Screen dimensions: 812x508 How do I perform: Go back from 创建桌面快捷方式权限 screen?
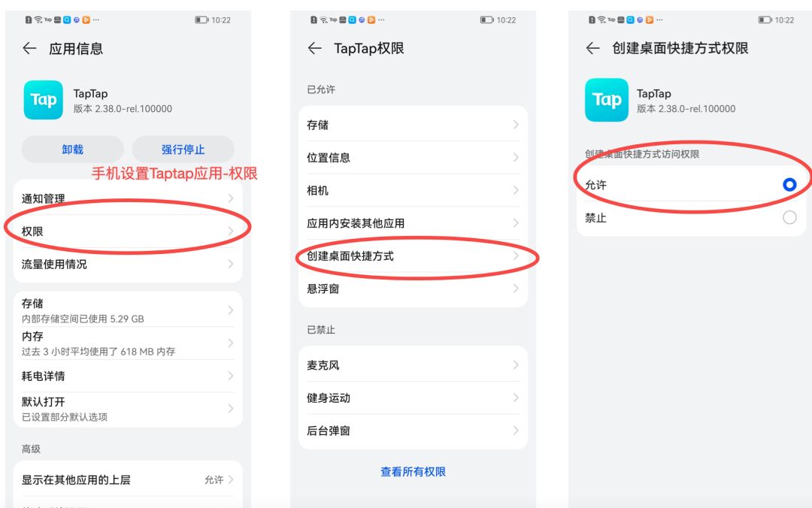coord(593,49)
